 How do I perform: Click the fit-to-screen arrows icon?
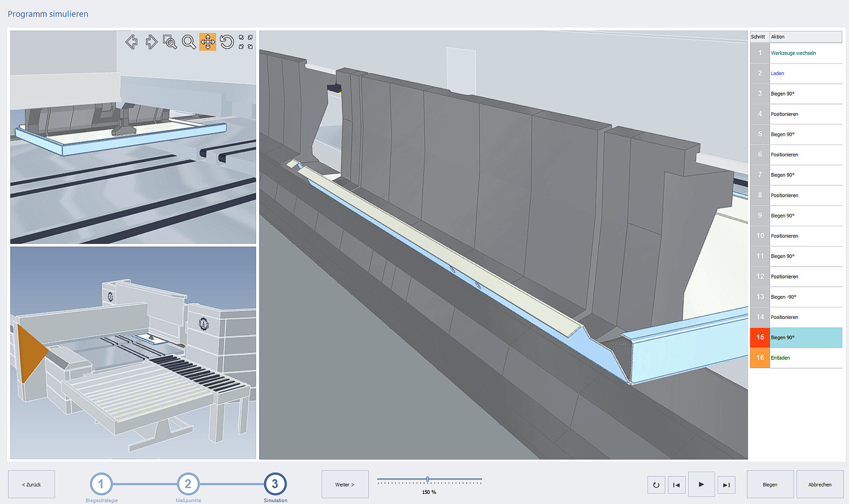coord(246,42)
